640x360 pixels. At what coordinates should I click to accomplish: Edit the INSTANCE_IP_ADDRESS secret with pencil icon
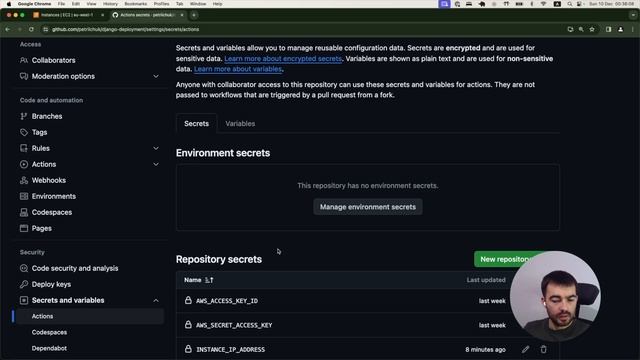pos(525,349)
